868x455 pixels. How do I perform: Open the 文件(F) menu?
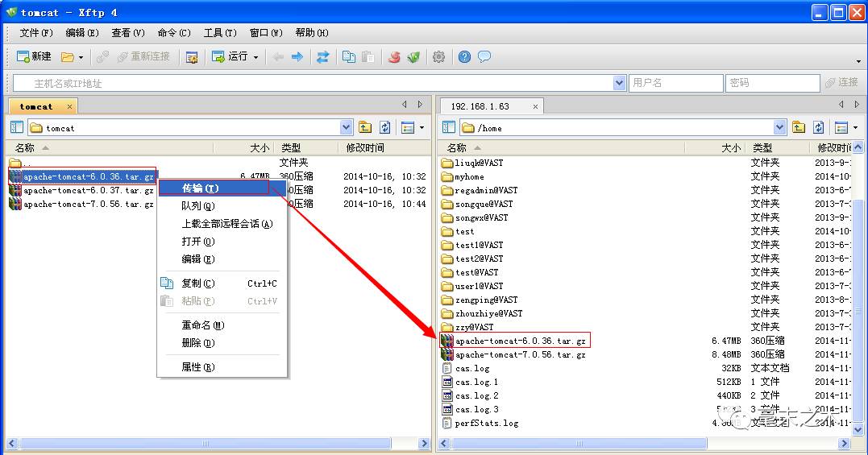coord(36,33)
